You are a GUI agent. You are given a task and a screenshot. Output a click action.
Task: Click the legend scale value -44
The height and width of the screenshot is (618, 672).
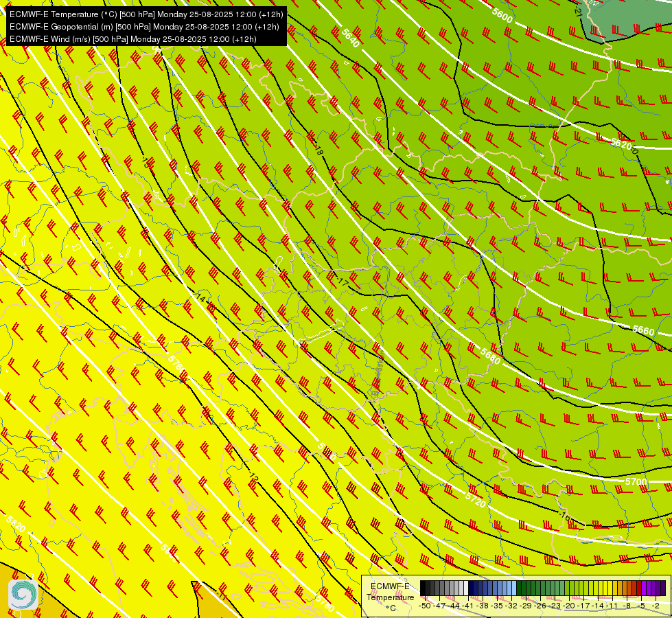(x=454, y=606)
